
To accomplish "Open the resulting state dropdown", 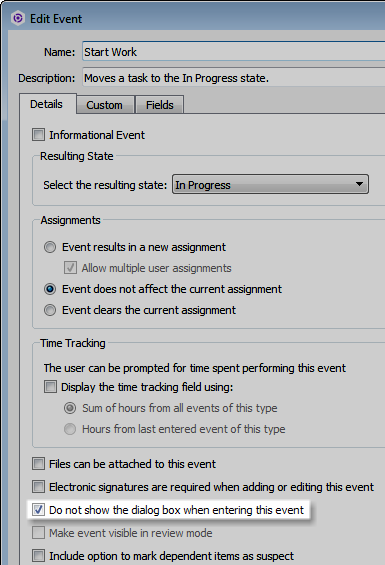I will pyautogui.click(x=270, y=184).
